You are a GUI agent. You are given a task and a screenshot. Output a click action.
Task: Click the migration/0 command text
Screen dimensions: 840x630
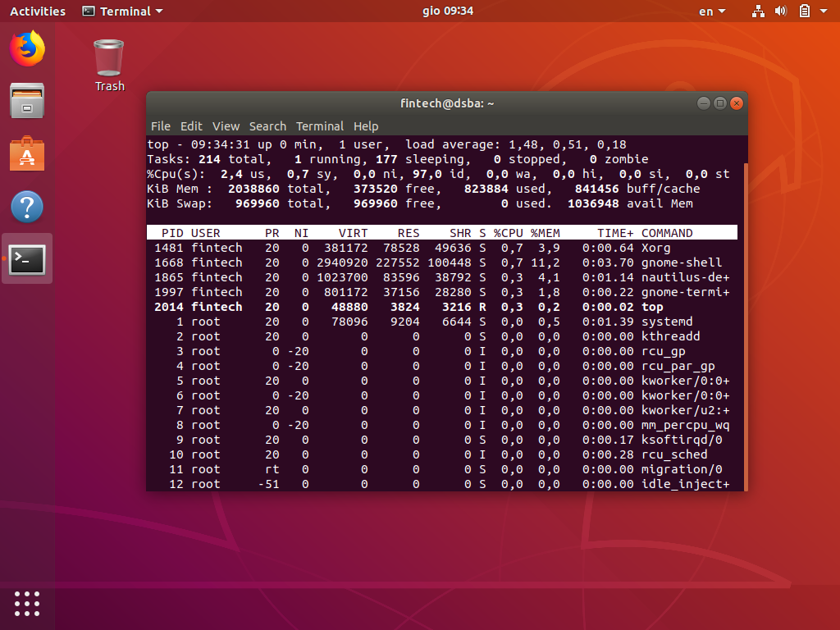coord(682,469)
